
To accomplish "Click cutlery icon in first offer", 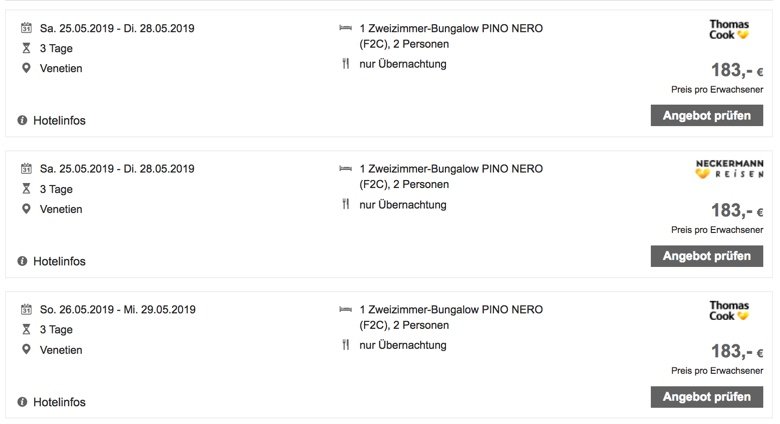I will click(x=346, y=64).
